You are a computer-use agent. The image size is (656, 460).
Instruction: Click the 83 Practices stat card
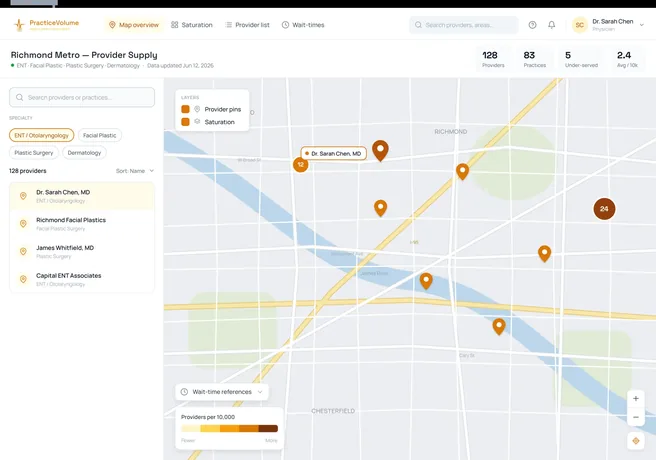[x=535, y=59]
